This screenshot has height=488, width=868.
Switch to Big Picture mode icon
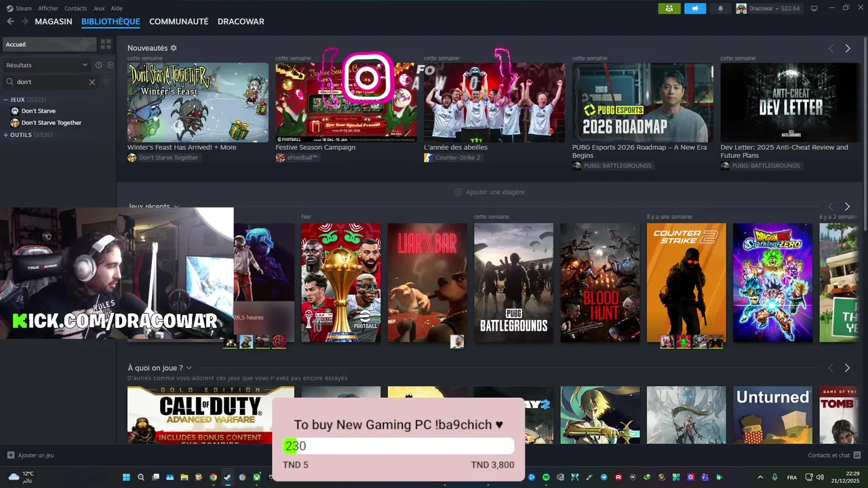pos(814,8)
